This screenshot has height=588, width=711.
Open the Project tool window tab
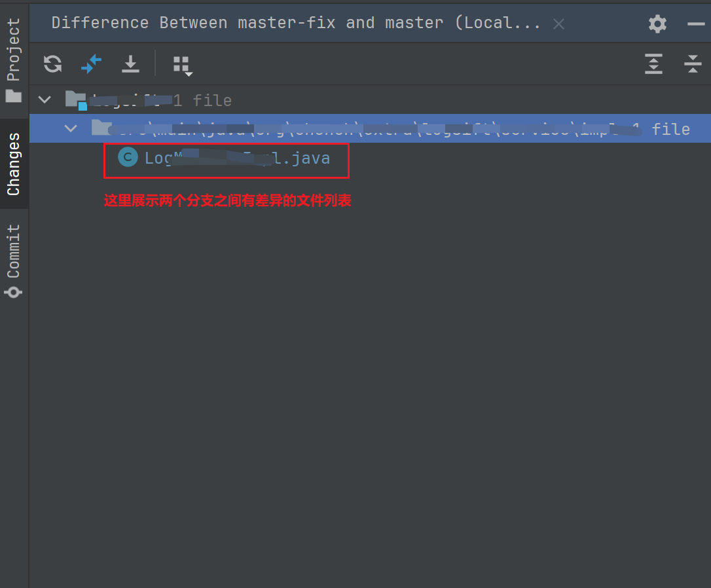click(14, 60)
